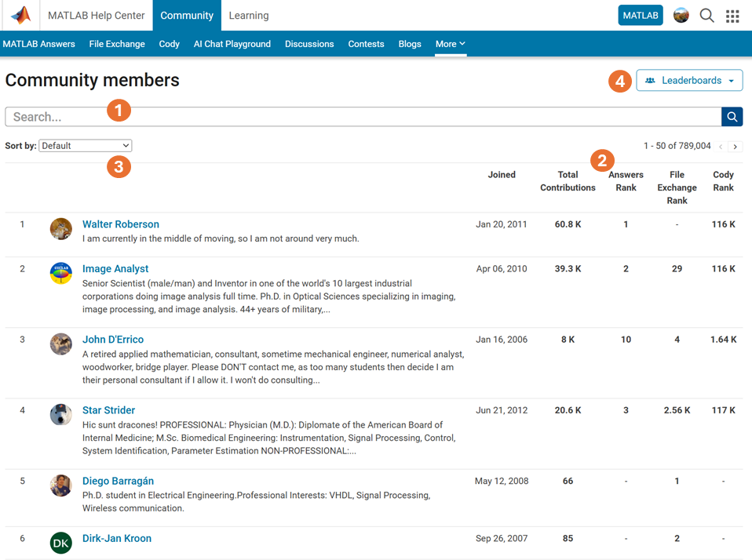Open Cody section
The height and width of the screenshot is (560, 752).
(x=170, y=44)
